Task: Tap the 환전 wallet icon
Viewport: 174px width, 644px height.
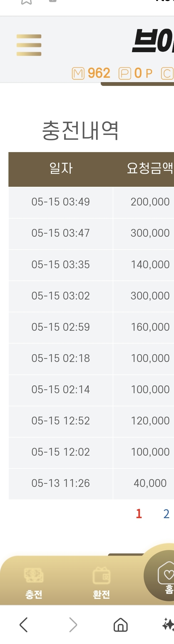Action: click(101, 575)
